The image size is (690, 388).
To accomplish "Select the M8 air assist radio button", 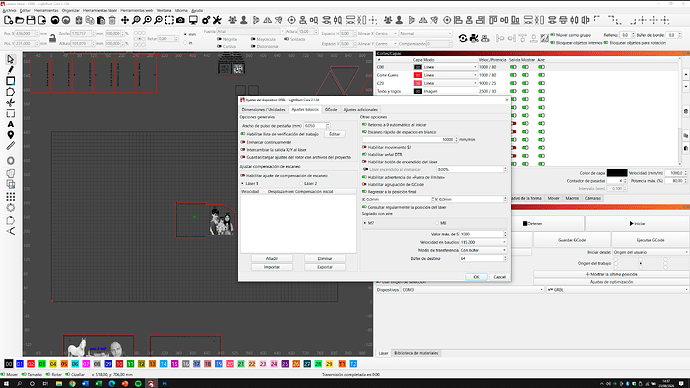I will [437, 223].
